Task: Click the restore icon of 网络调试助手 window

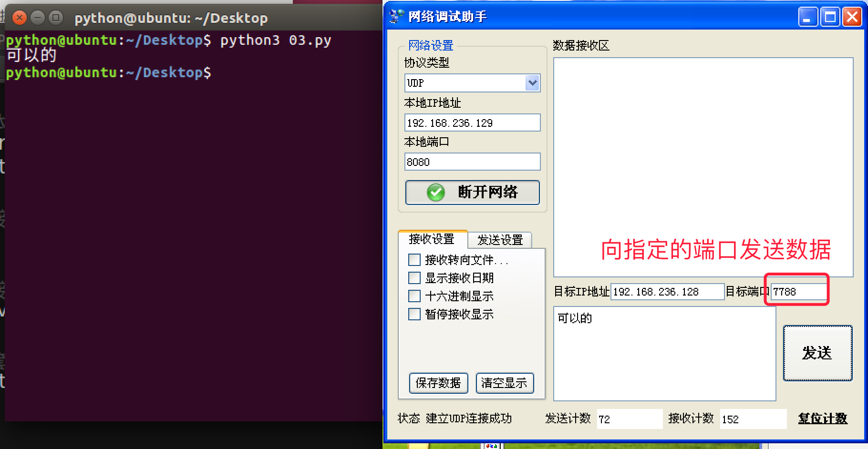Action: click(x=830, y=17)
